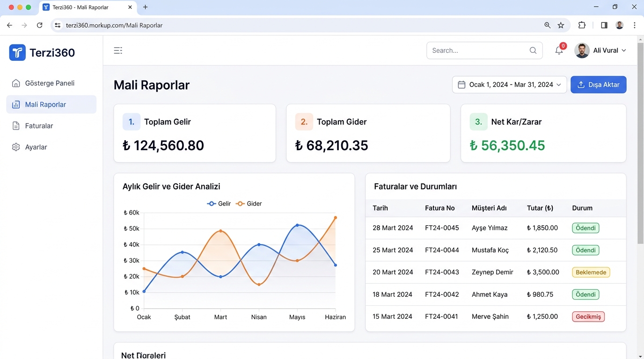Open the Chrome three-dot menu
The height and width of the screenshot is (359, 644).
635,25
